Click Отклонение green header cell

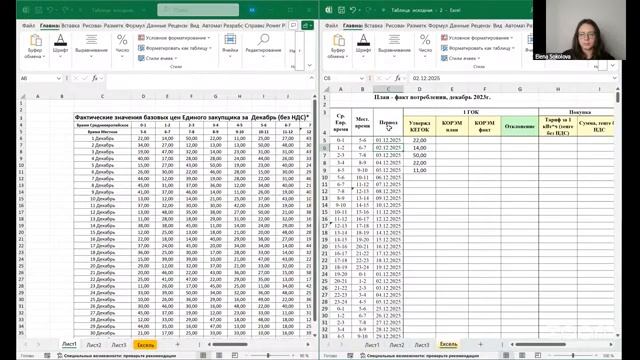[520, 126]
